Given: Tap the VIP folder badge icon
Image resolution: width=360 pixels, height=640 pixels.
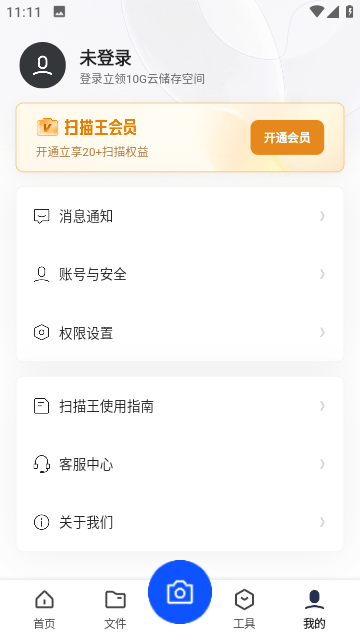Looking at the screenshot, I should click(47, 127).
